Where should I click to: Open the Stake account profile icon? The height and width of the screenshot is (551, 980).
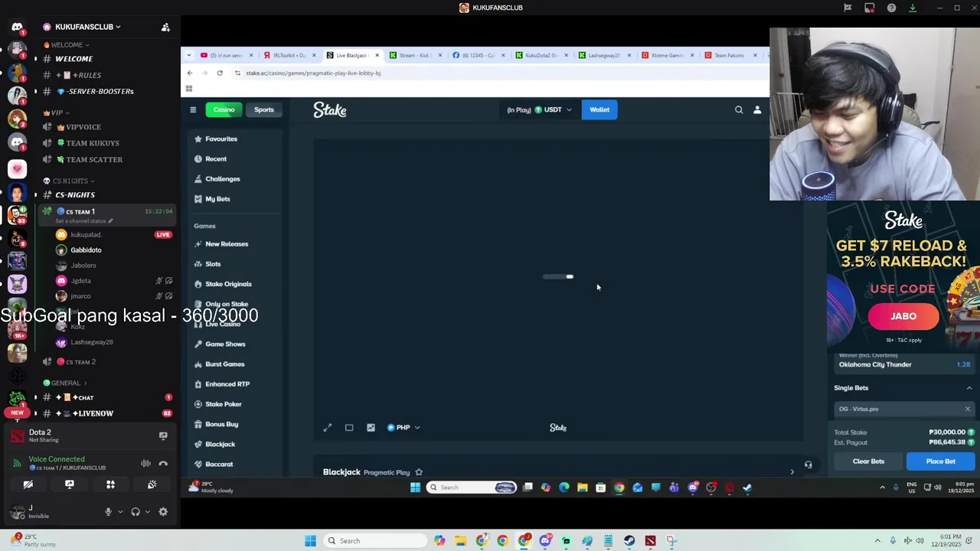pyautogui.click(x=757, y=109)
